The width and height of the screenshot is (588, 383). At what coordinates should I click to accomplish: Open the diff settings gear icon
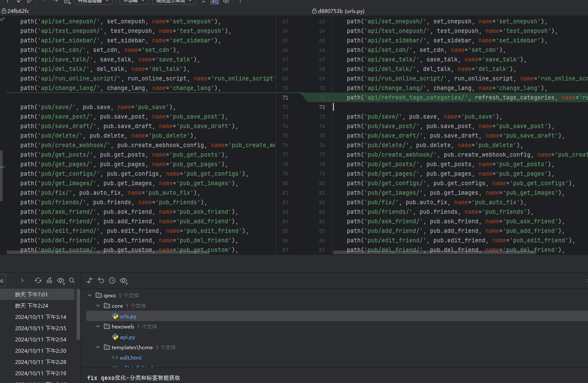point(226,2)
